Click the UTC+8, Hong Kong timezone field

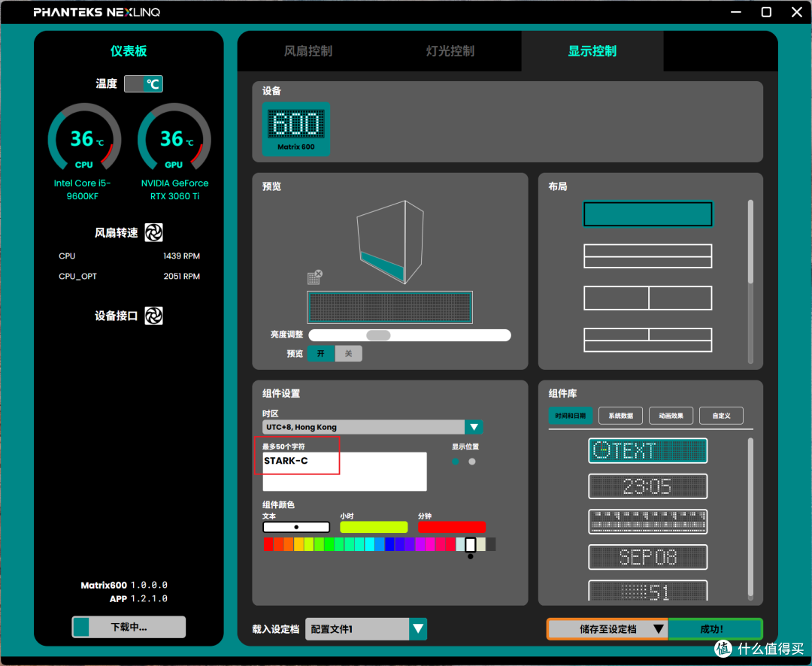(x=364, y=427)
